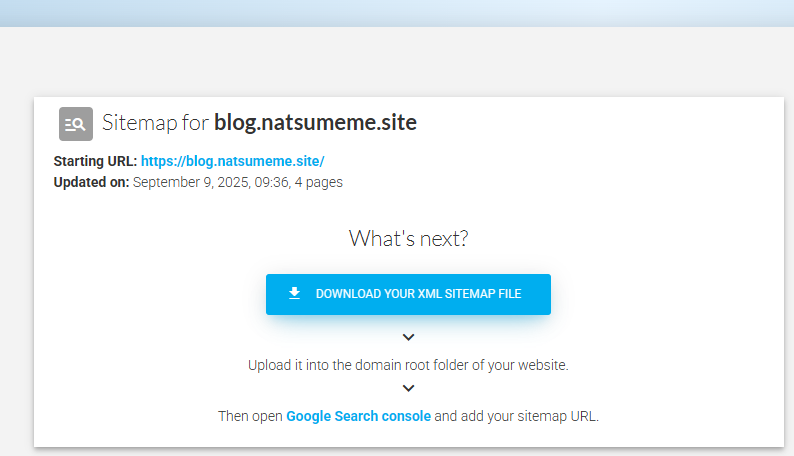Click the bold blog.natsumeme.site domain in the heading
Screen dimensions: 794x456
pos(315,122)
